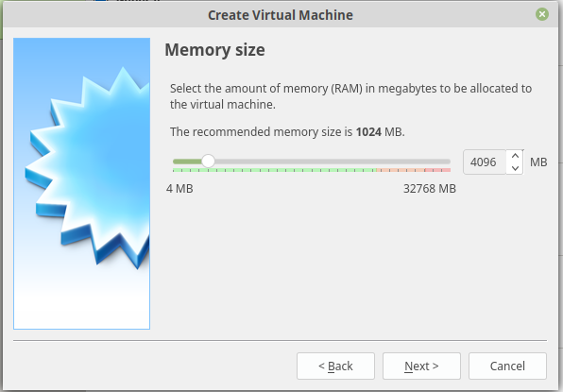
Task: Click the 32768 MB maximum label
Action: click(430, 189)
